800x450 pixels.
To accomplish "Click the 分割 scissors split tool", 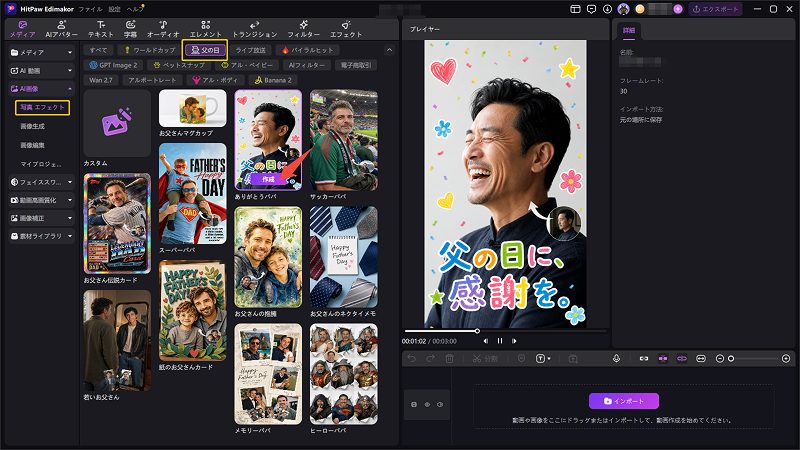I will pyautogui.click(x=485, y=359).
